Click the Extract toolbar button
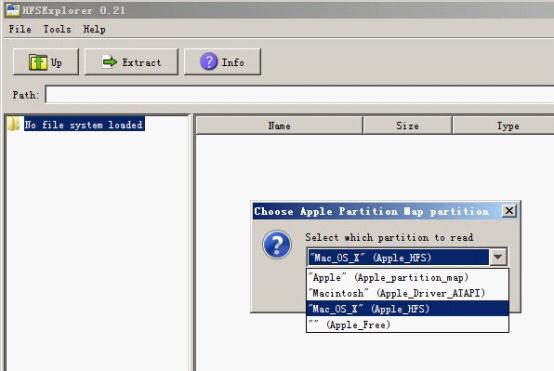Viewport: 554px width, 371px height. pos(131,62)
